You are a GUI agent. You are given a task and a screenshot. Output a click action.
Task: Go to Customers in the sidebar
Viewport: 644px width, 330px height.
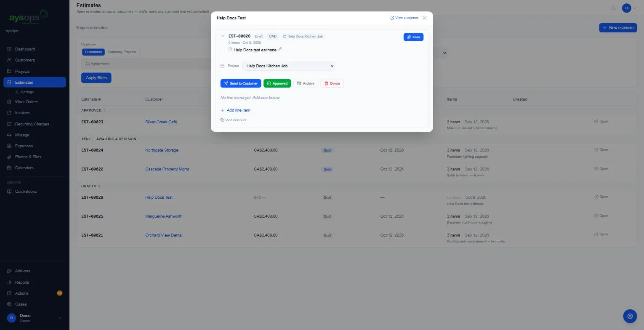click(x=35, y=60)
